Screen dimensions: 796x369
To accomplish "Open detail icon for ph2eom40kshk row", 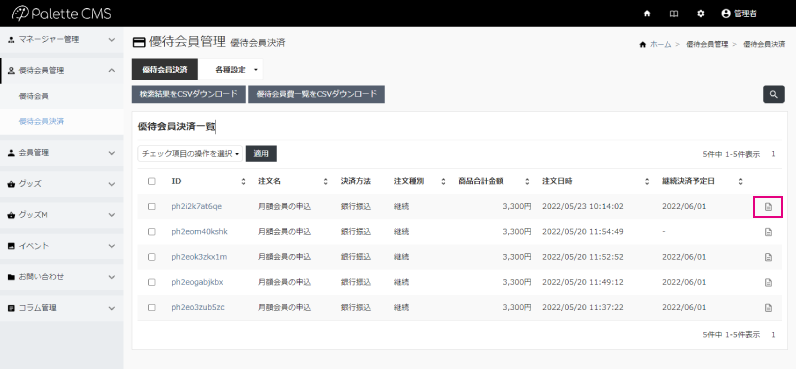I will pos(768,232).
